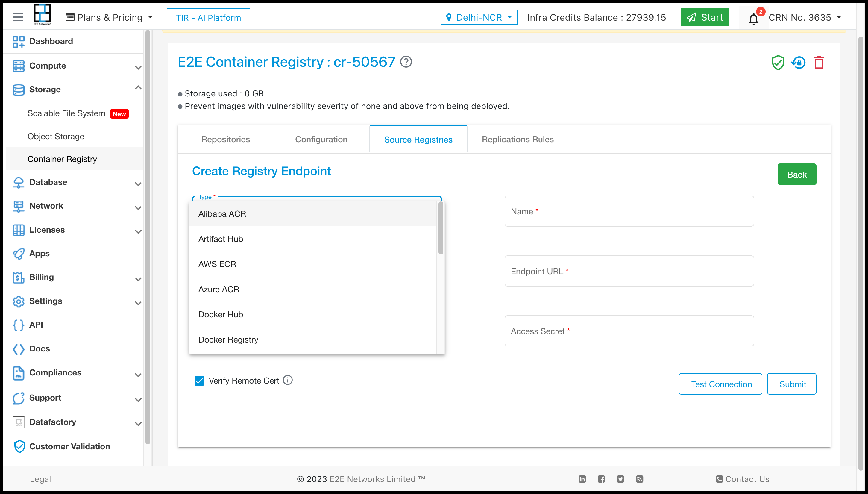Switch to the Configuration tab

pos(321,140)
